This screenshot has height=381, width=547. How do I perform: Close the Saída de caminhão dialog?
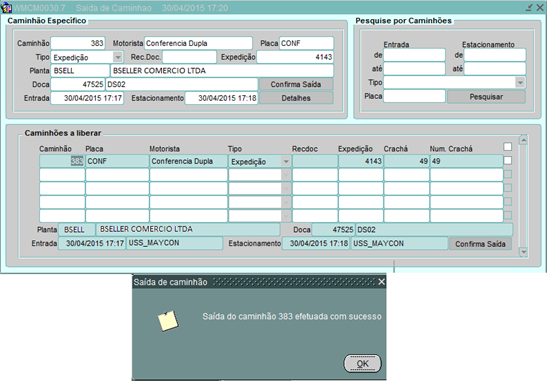point(381,282)
